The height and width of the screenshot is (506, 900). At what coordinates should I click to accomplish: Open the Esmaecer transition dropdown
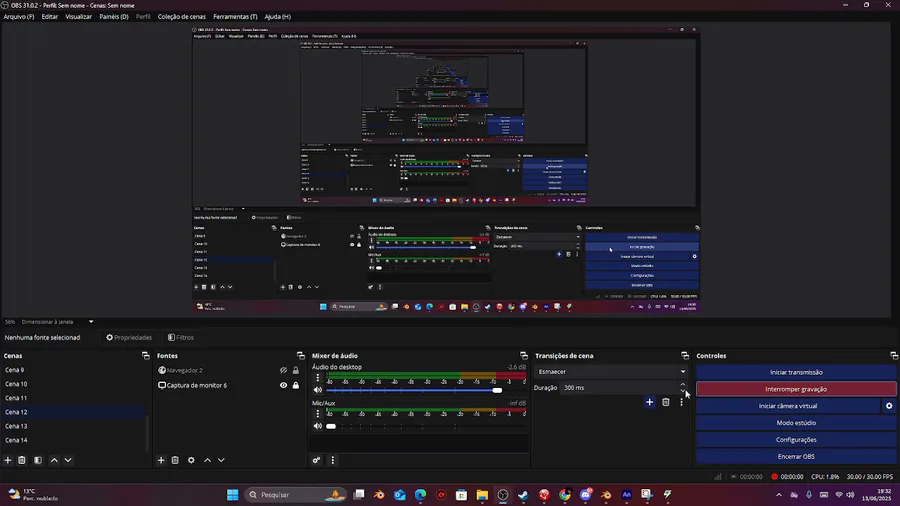click(611, 372)
